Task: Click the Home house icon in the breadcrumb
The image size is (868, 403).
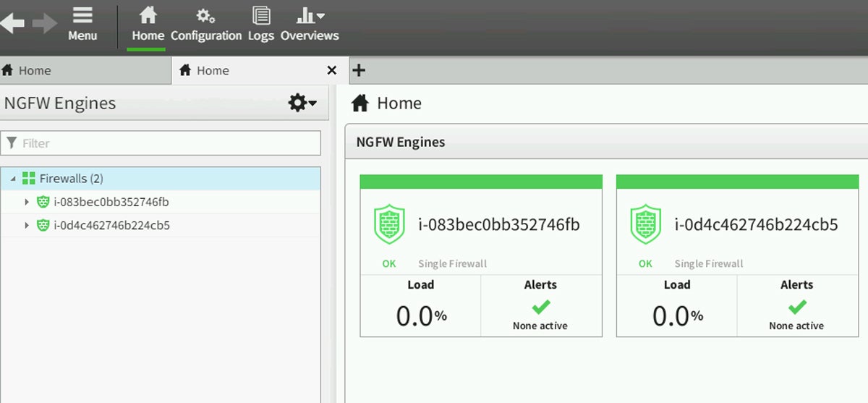Action: (360, 103)
